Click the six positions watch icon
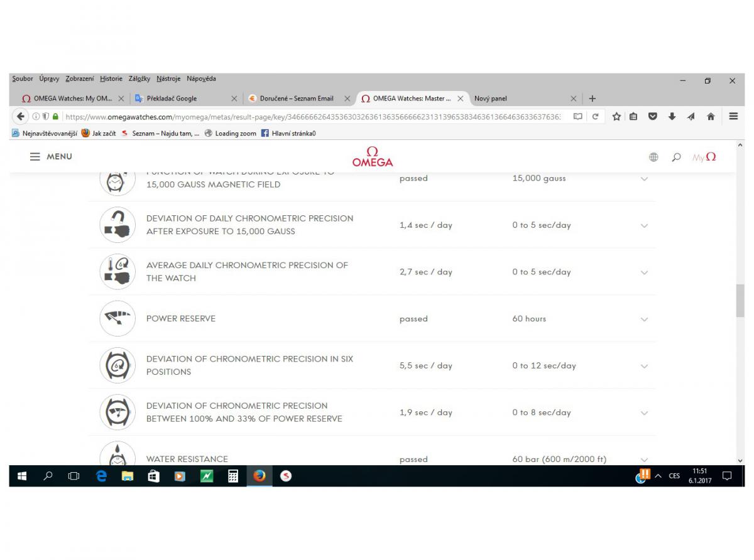754x560 pixels. (117, 365)
